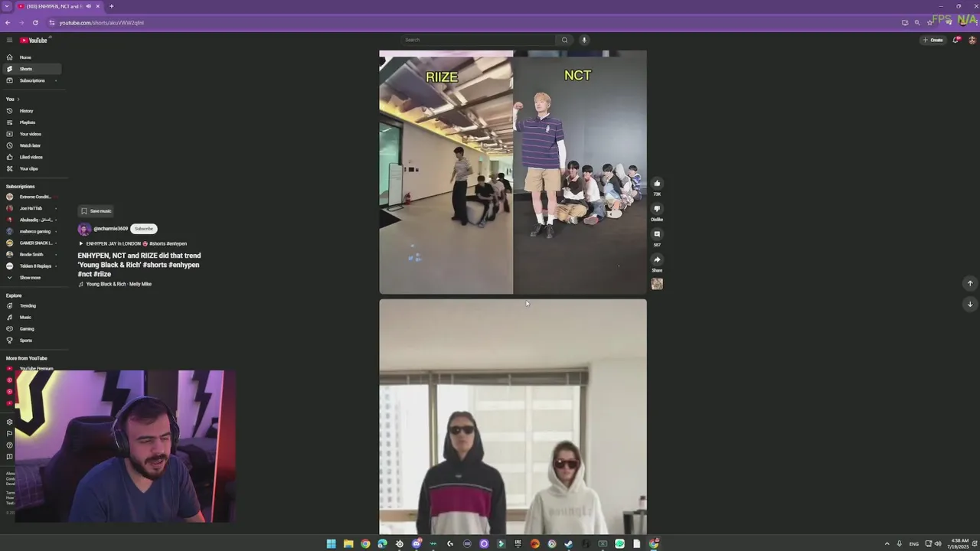This screenshot has width=980, height=551.
Task: Open a new browser tab
Action: click(x=111, y=6)
